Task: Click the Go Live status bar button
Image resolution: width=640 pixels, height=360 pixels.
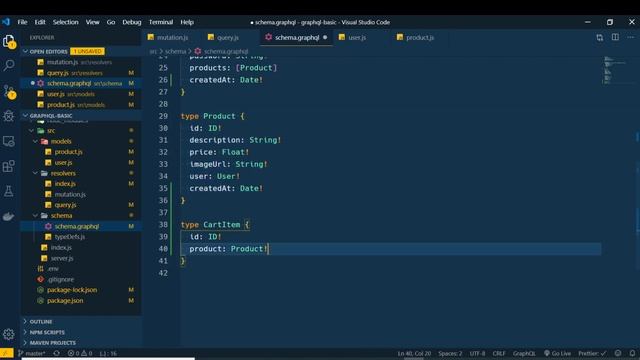Action: pyautogui.click(x=558, y=353)
